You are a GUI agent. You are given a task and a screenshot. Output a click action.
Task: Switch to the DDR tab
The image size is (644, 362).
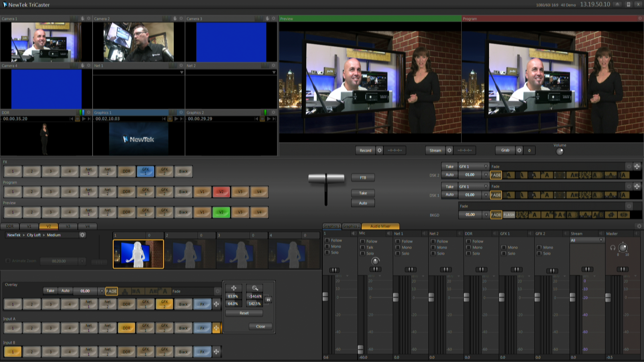click(10, 226)
